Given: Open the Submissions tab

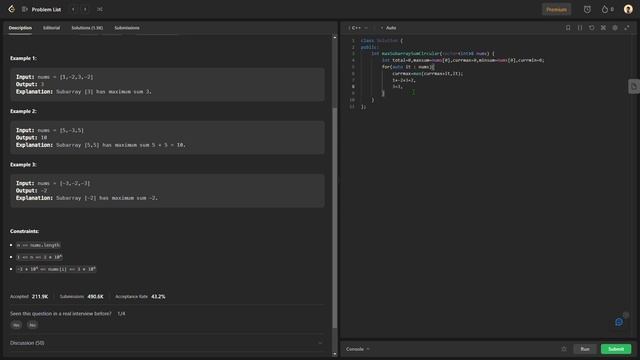Looking at the screenshot, I should coord(127,28).
